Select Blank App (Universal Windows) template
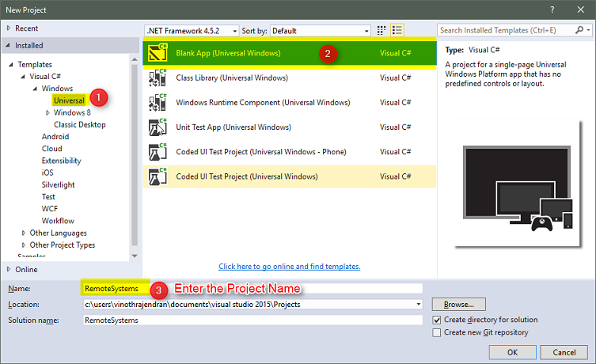The height and width of the screenshot is (364, 596). click(290, 53)
